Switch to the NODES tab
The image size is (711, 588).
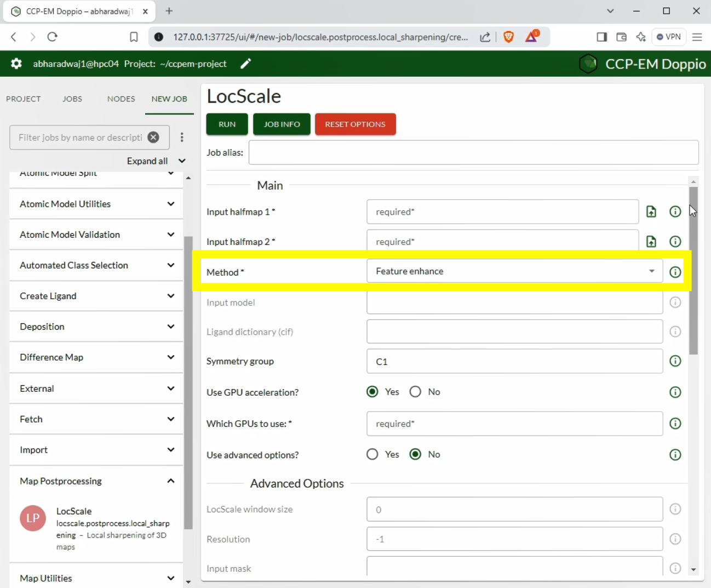point(121,99)
